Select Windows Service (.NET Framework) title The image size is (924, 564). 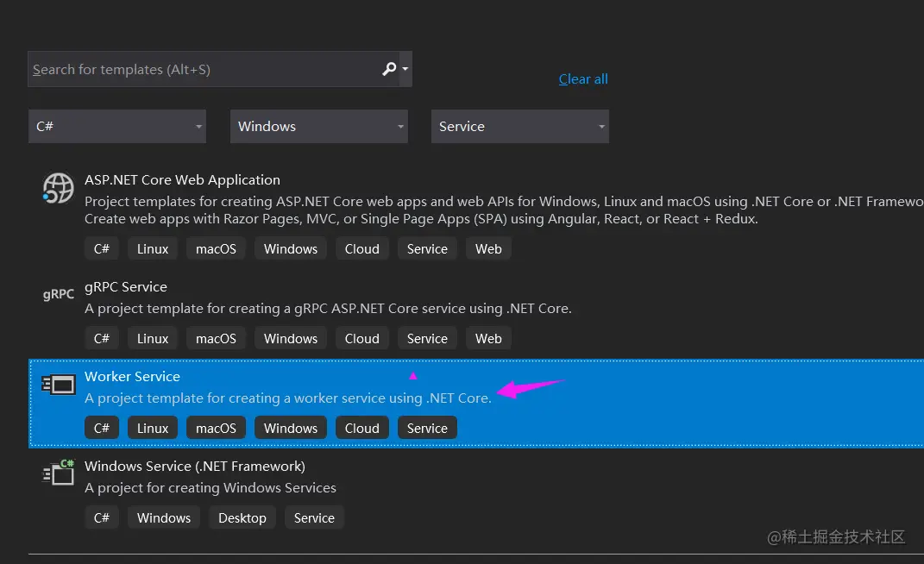[194, 467]
